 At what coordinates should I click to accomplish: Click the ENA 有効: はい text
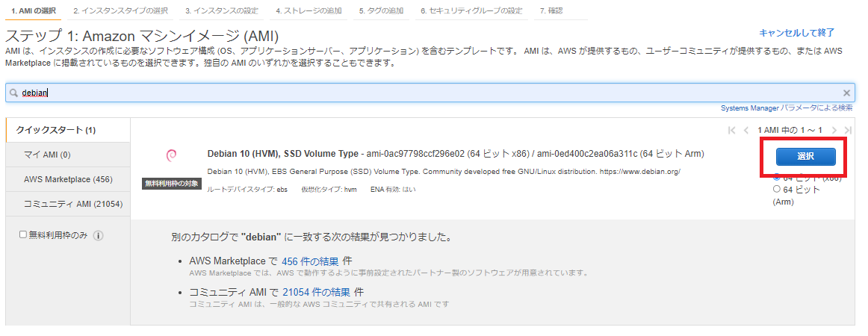click(x=393, y=190)
